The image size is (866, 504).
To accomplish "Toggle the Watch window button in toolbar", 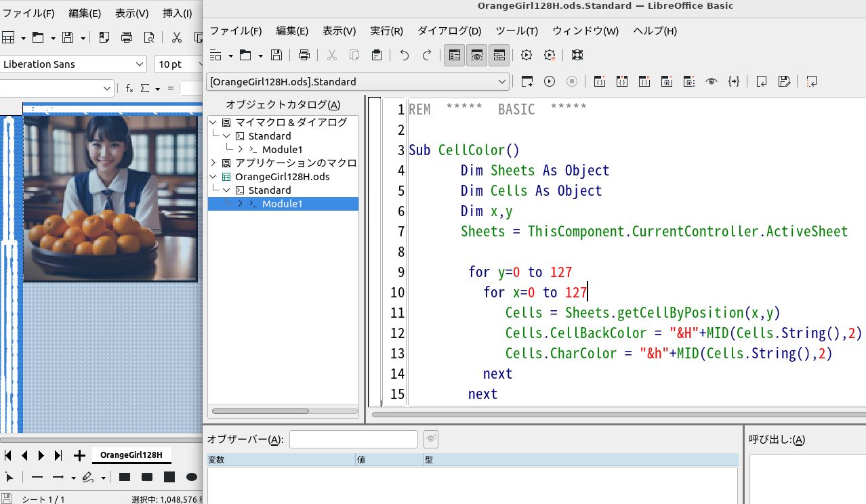I will pyautogui.click(x=477, y=55).
